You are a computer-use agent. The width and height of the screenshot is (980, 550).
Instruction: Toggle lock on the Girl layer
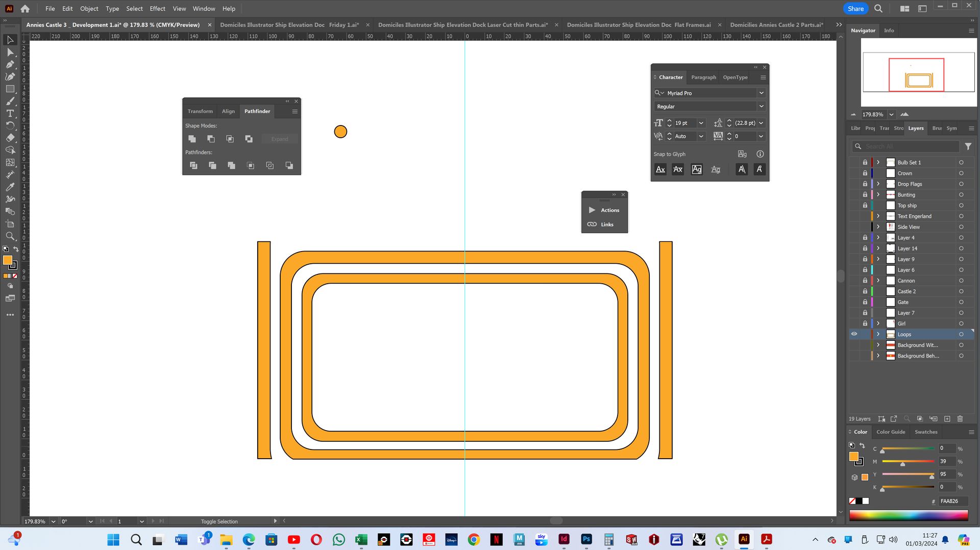pyautogui.click(x=865, y=323)
